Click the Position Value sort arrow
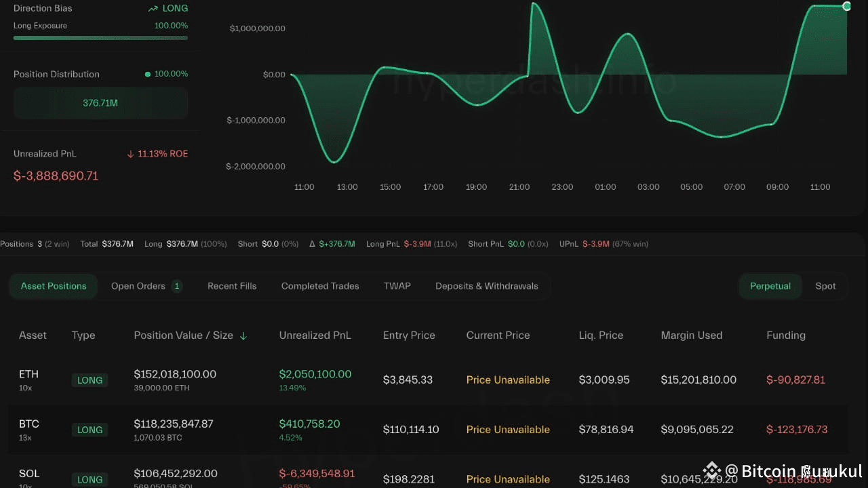Screen dimensions: 868x488 (x=243, y=335)
